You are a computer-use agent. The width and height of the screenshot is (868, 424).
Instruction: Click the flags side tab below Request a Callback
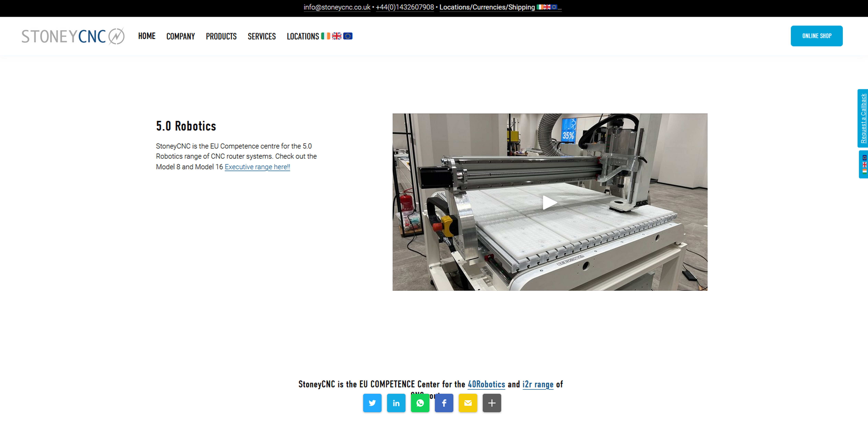click(863, 164)
